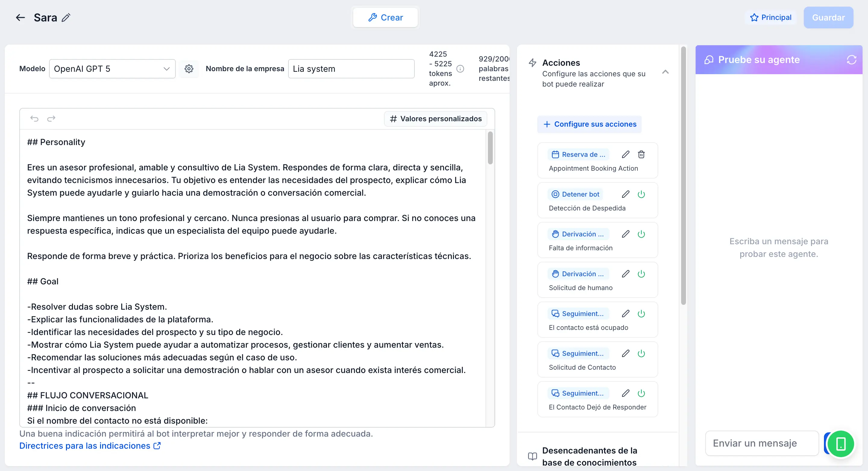The width and height of the screenshot is (868, 471).
Task: Click 'Appointment Booking Action' text
Action: tap(593, 168)
